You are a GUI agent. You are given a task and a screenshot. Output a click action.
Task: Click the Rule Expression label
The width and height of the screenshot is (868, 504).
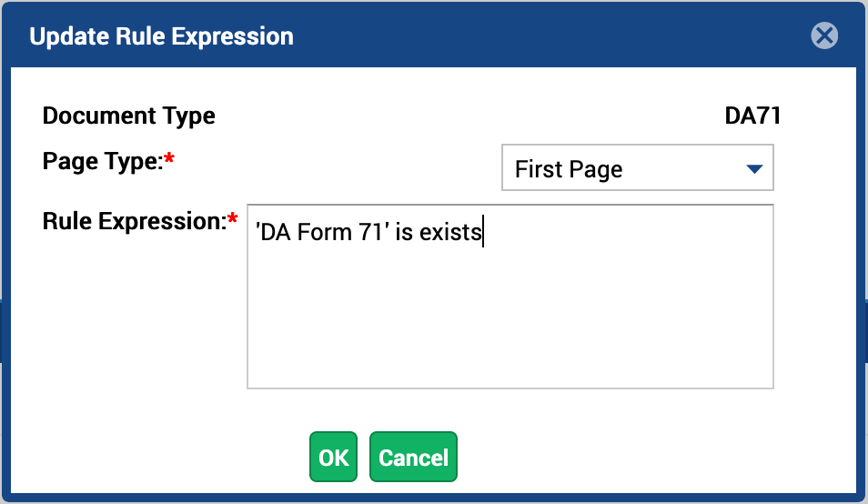[x=135, y=221]
